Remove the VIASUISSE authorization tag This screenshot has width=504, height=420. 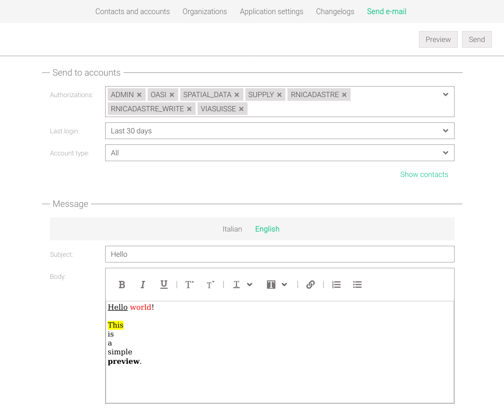241,109
